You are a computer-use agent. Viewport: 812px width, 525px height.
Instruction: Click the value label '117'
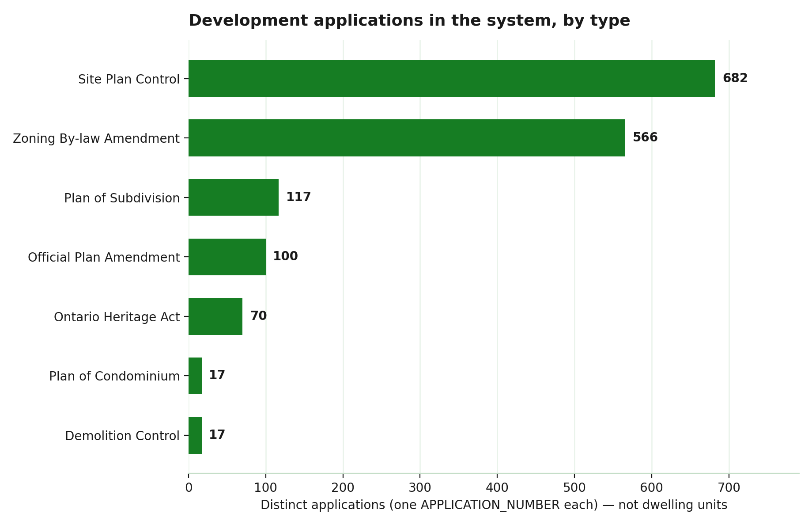point(298,197)
